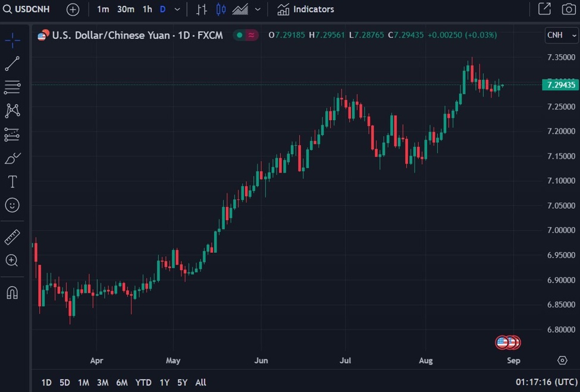Click the magnet snap tool
The image size is (580, 392).
12,292
